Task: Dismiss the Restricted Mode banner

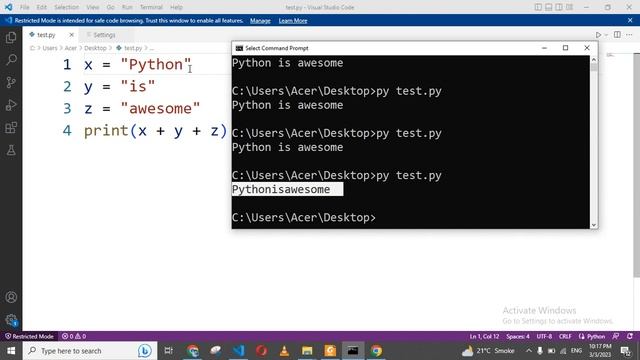Action: 630,20
